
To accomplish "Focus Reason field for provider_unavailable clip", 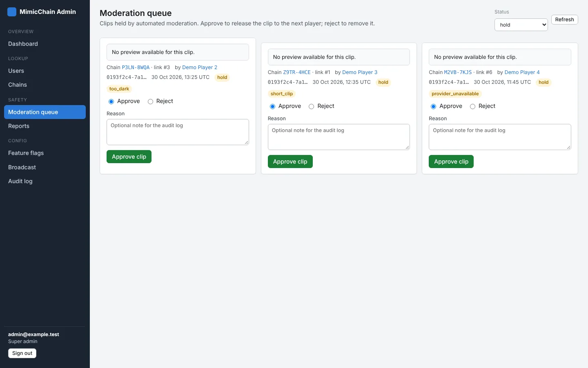I will pos(500,137).
